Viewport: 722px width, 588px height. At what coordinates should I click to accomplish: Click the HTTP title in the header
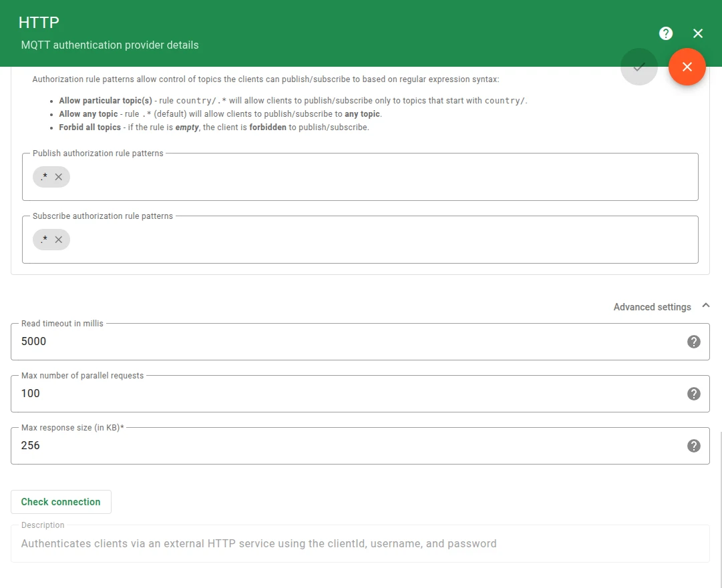[x=39, y=23]
